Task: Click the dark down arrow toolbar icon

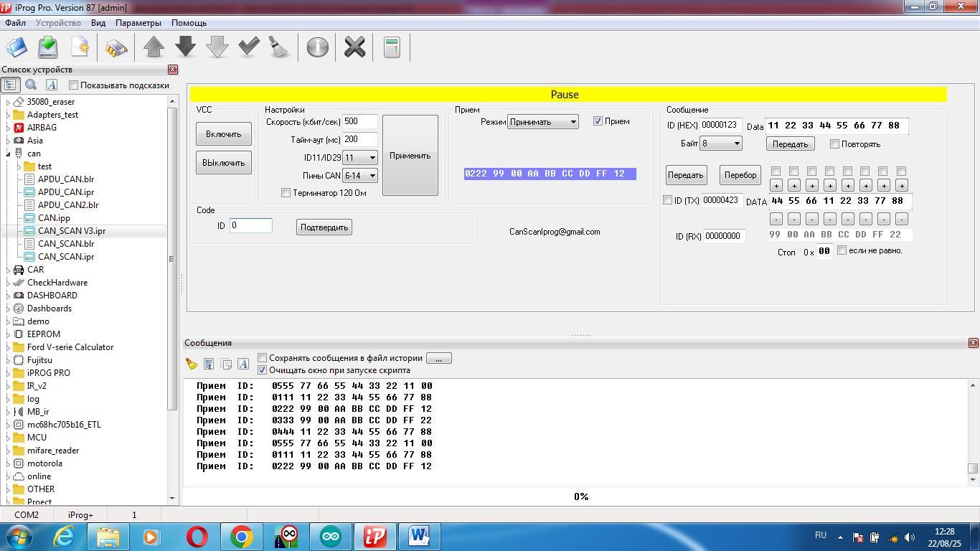Action: click(x=186, y=47)
